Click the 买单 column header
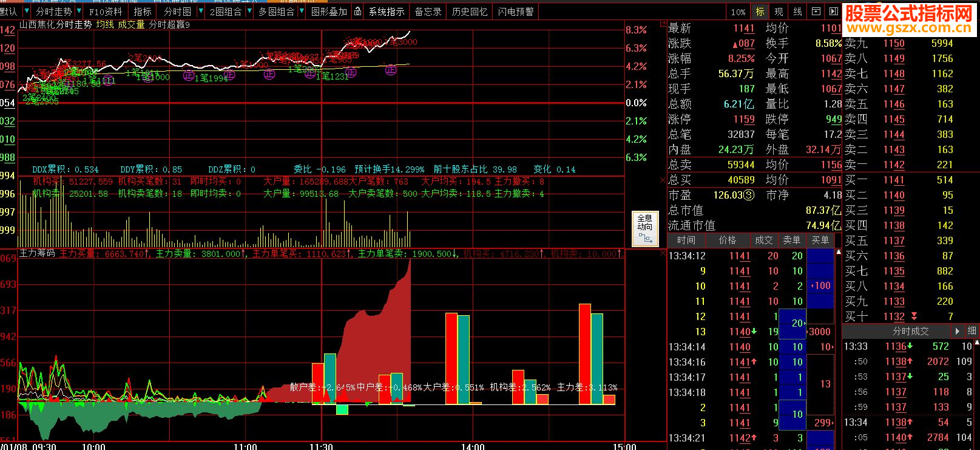 [x=820, y=240]
